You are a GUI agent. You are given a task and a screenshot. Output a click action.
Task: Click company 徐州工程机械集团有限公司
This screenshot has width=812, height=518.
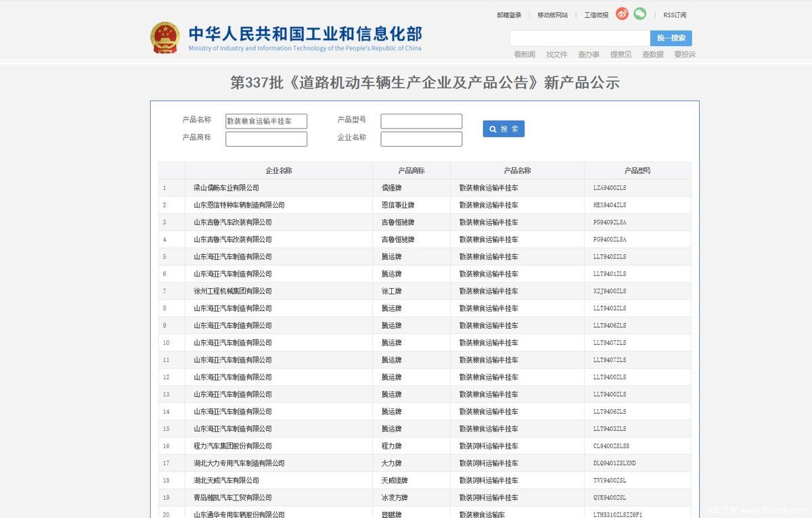pyautogui.click(x=233, y=291)
